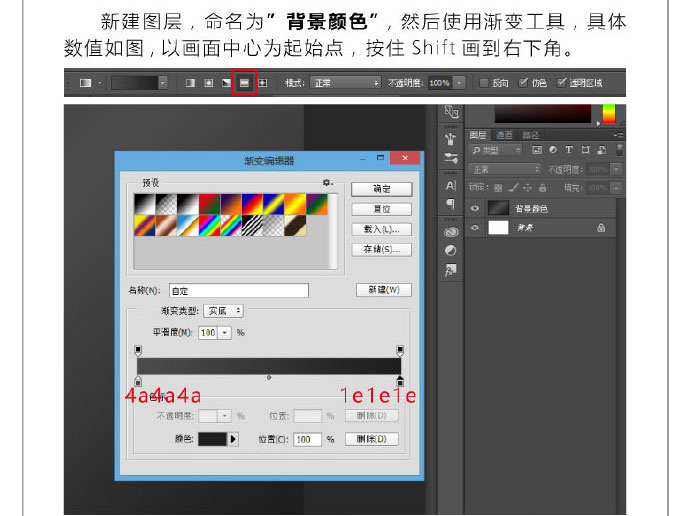Open the presets gear menu in gradient editor
The height and width of the screenshot is (516, 690).
pyautogui.click(x=326, y=183)
